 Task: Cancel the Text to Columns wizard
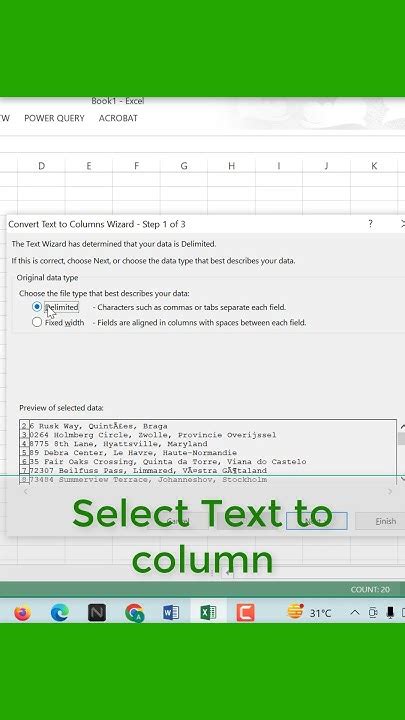[177, 521]
